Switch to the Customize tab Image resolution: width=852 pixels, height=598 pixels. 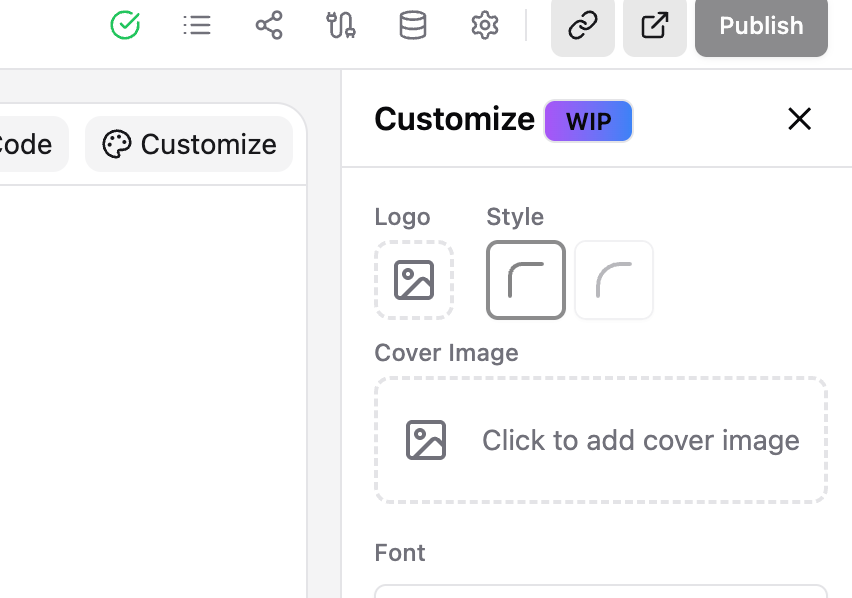(x=188, y=144)
